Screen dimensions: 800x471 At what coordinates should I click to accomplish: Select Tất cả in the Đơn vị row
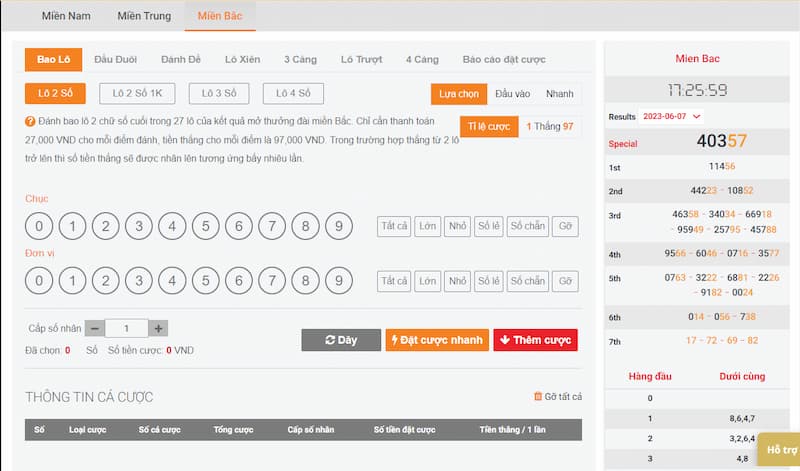[394, 281]
